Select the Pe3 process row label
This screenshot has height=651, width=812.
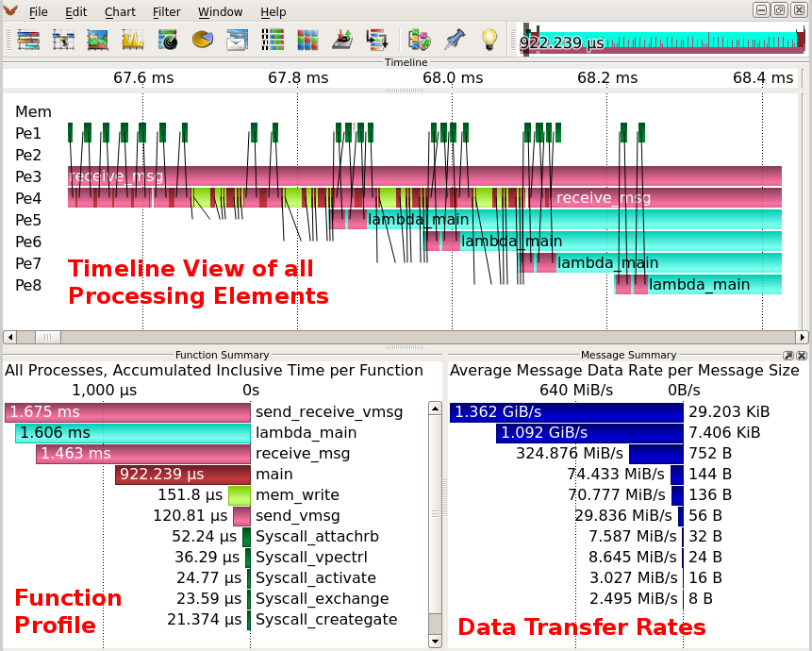pos(28,176)
